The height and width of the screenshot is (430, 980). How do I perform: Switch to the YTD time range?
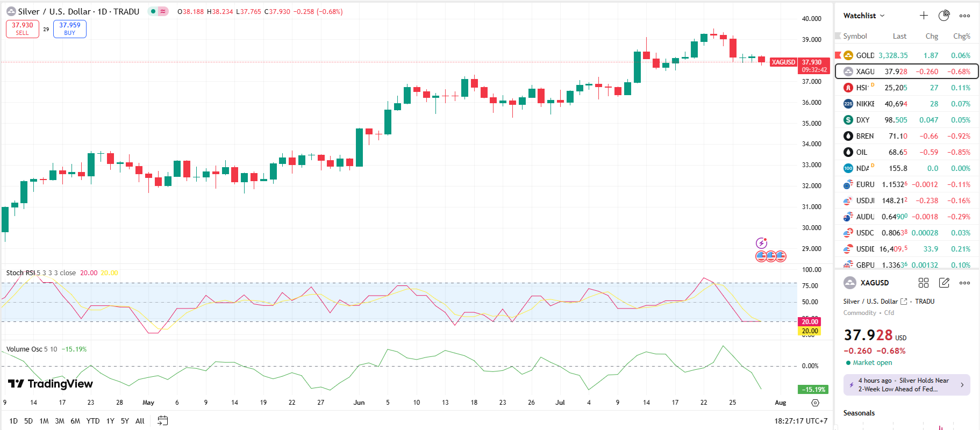click(93, 421)
